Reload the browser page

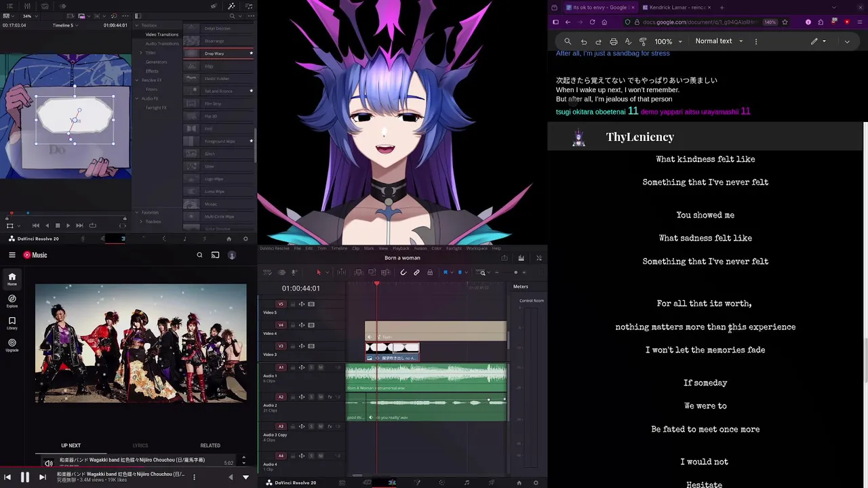click(x=592, y=22)
